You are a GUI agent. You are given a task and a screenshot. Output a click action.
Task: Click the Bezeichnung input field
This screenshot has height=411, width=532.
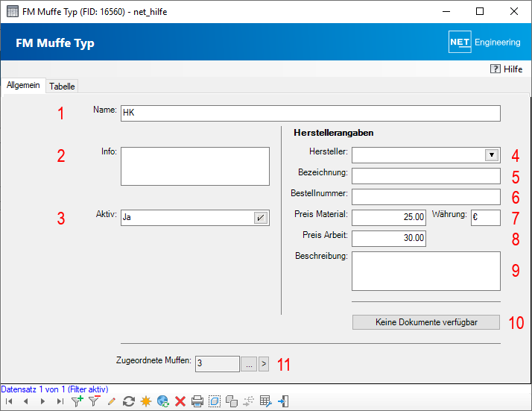click(x=425, y=176)
